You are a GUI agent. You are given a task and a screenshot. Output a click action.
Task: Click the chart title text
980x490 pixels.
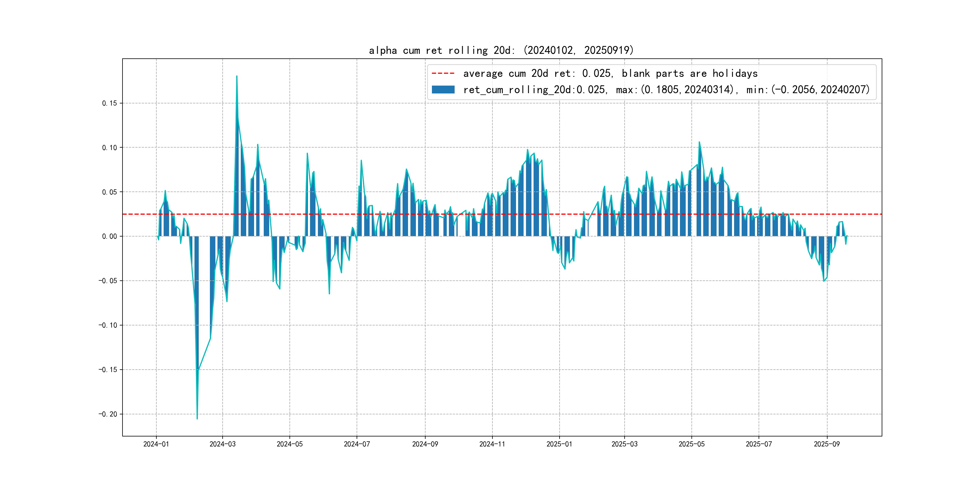501,50
